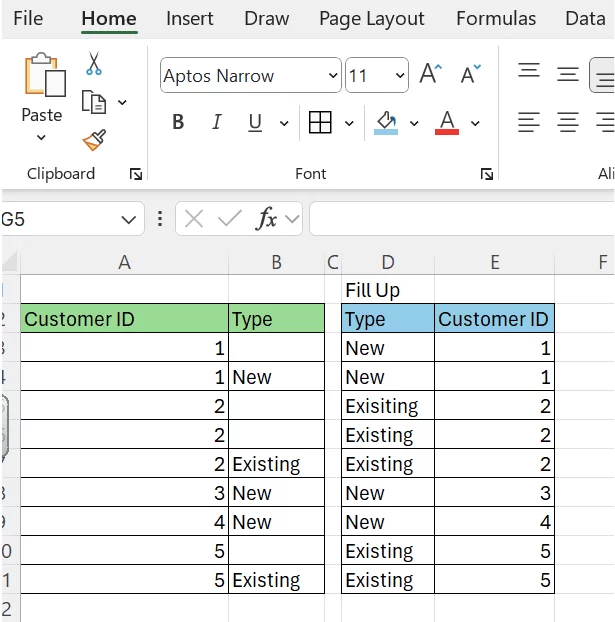Expand Copy options dropdown arrow
The height and width of the screenshot is (622, 615).
click(x=122, y=102)
